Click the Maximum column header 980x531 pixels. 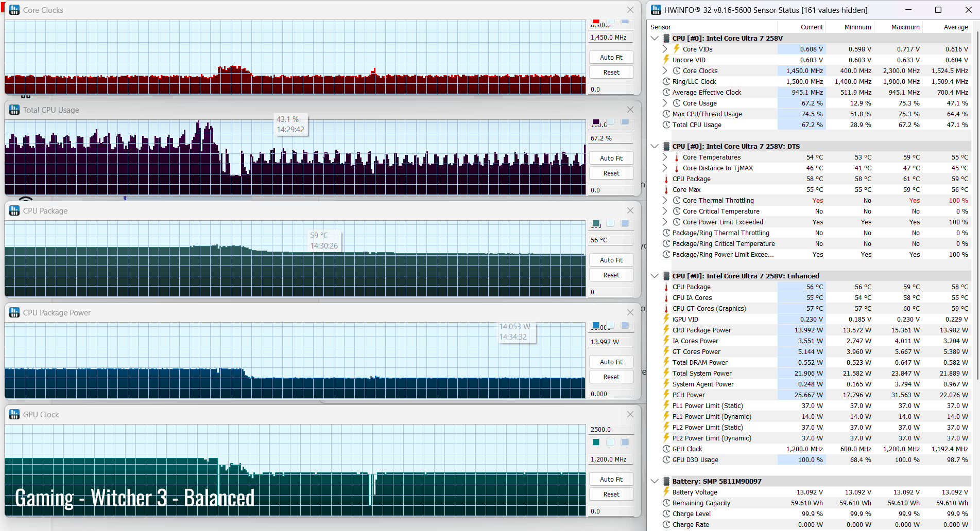898,27
